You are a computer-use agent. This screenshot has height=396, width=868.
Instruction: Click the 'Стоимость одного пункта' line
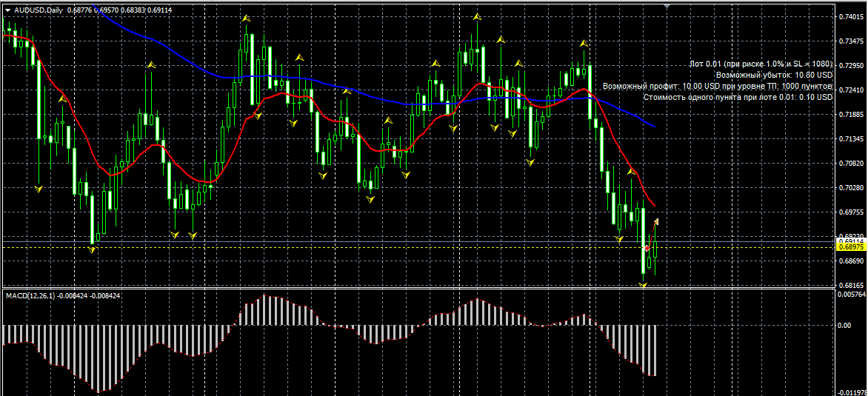coord(738,98)
